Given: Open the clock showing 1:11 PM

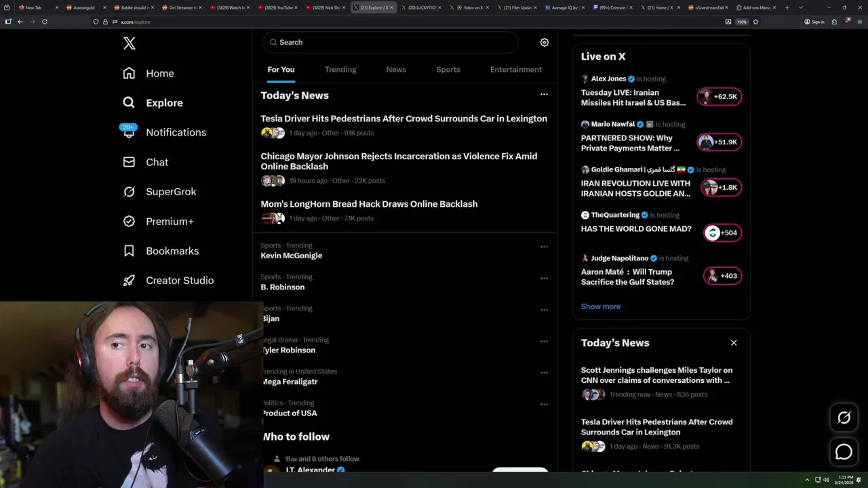Looking at the screenshot, I should [845, 480].
